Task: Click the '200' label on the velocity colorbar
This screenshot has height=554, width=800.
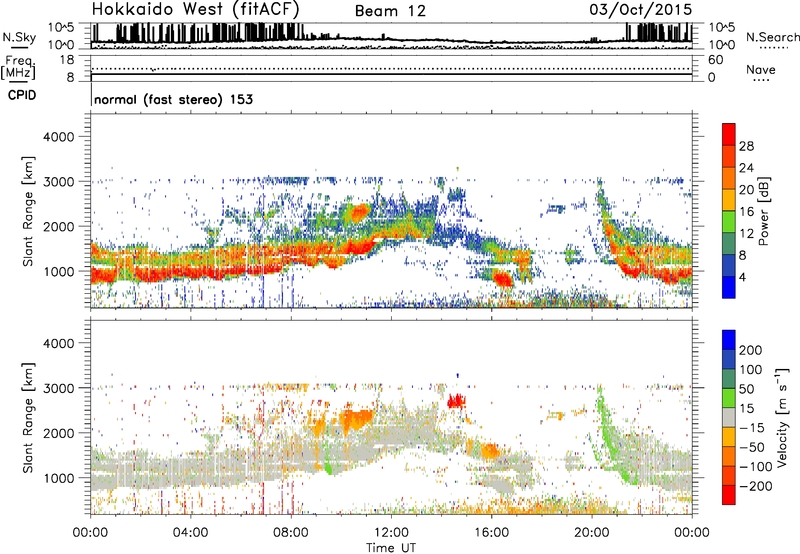Action: point(751,350)
